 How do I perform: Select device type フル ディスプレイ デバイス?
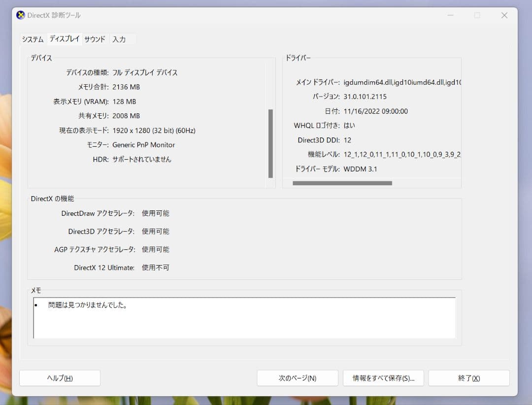coord(145,72)
